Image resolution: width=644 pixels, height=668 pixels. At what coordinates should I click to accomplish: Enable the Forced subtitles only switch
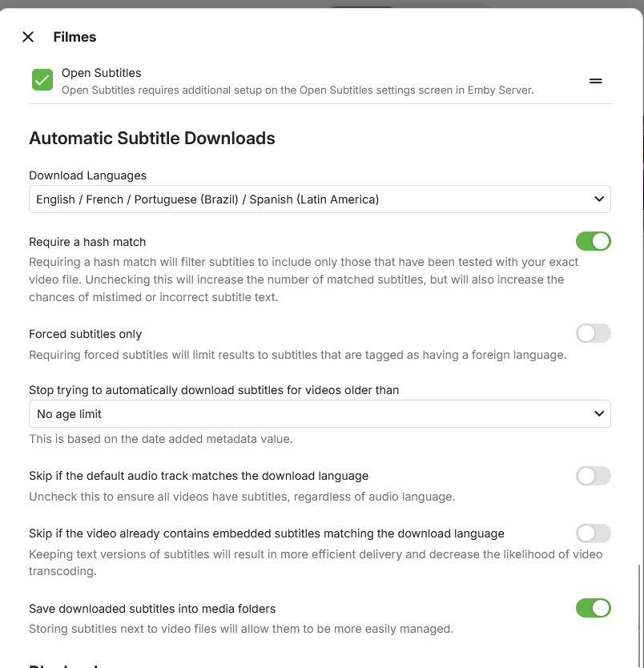[x=593, y=333]
